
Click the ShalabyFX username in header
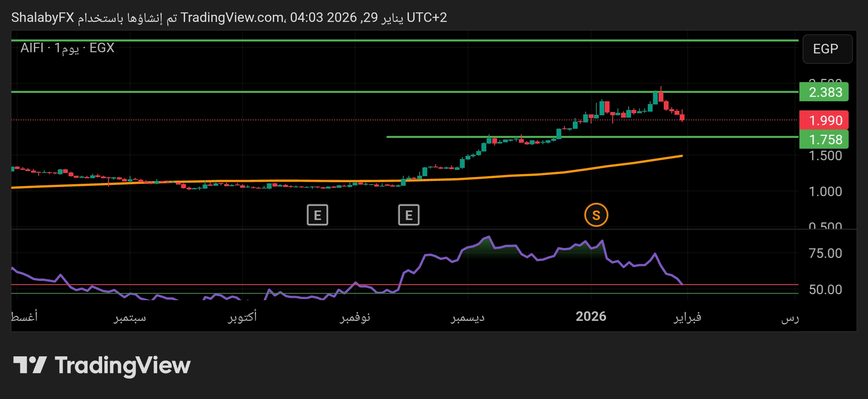click(43, 18)
